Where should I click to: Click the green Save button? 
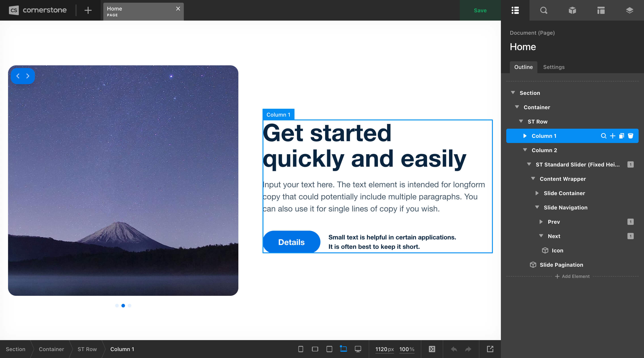pos(480,10)
